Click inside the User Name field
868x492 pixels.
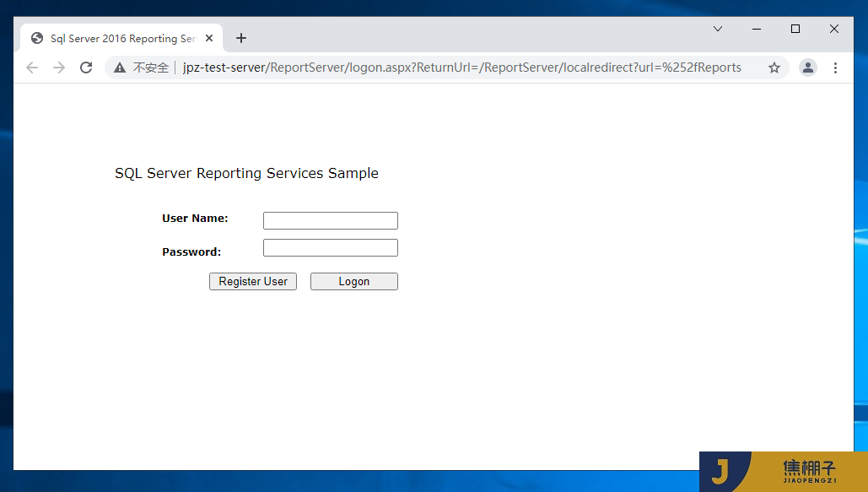pos(330,220)
